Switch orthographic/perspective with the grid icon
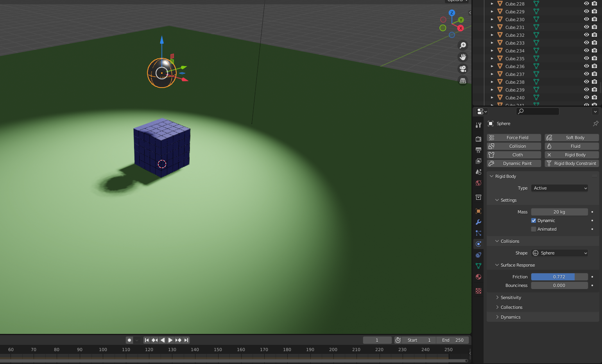The width and height of the screenshot is (602, 364). (463, 81)
